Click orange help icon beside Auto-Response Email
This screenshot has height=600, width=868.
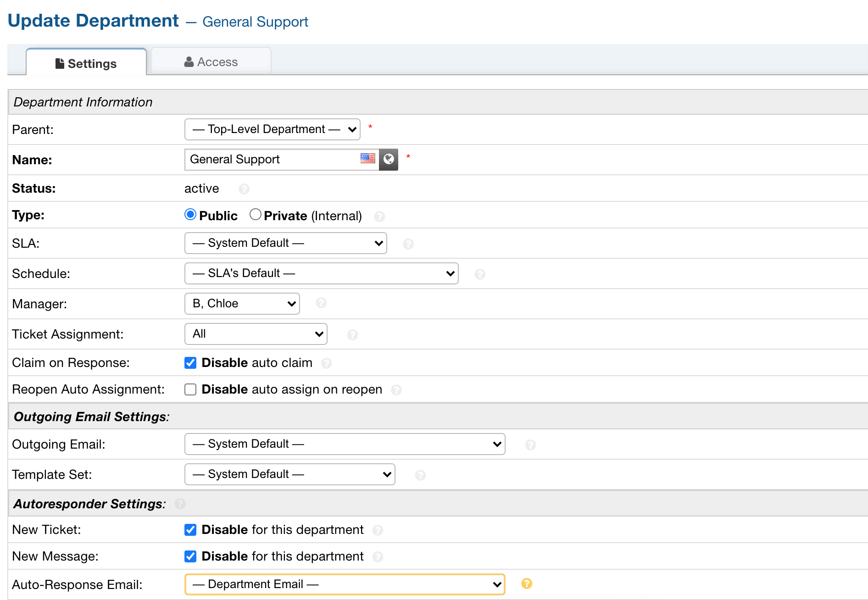527,583
